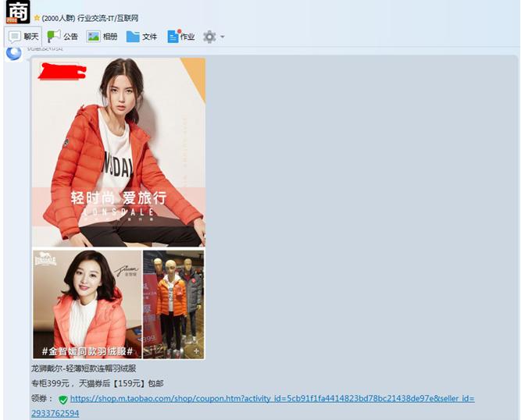Click the group title 行业交流-IT/互联网
Screen dimensions: 521x420
click(x=108, y=18)
